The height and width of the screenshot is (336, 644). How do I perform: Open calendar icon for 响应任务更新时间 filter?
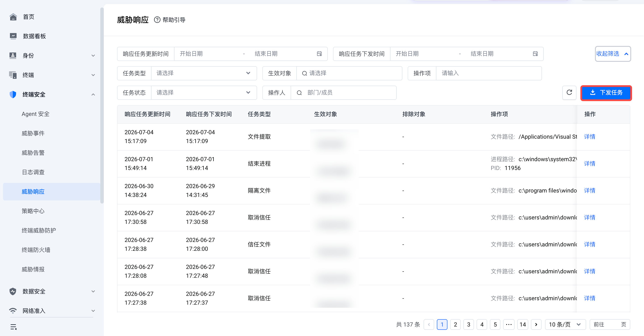coord(319,54)
